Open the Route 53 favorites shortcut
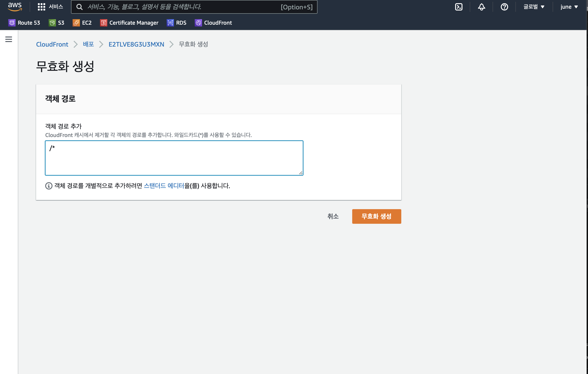The height and width of the screenshot is (374, 588). point(24,23)
